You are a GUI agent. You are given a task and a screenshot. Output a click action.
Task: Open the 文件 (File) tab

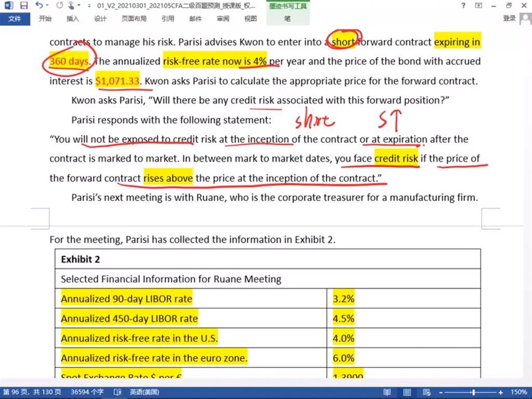tap(15, 19)
